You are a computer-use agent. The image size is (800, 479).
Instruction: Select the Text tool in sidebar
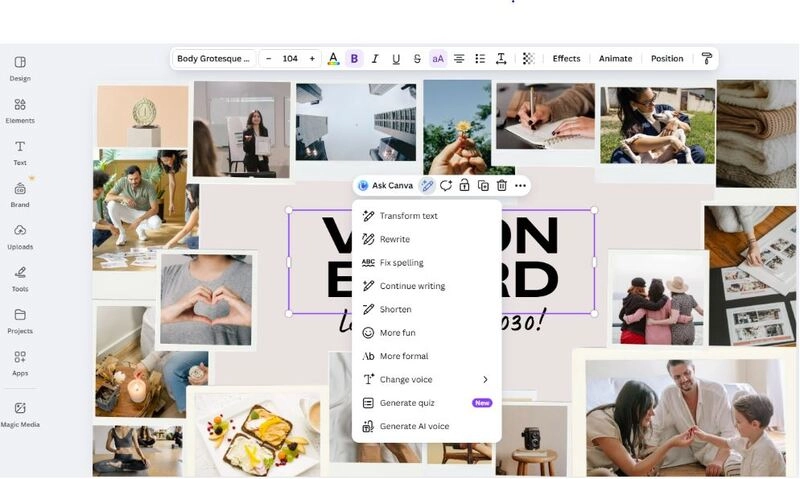(20, 153)
